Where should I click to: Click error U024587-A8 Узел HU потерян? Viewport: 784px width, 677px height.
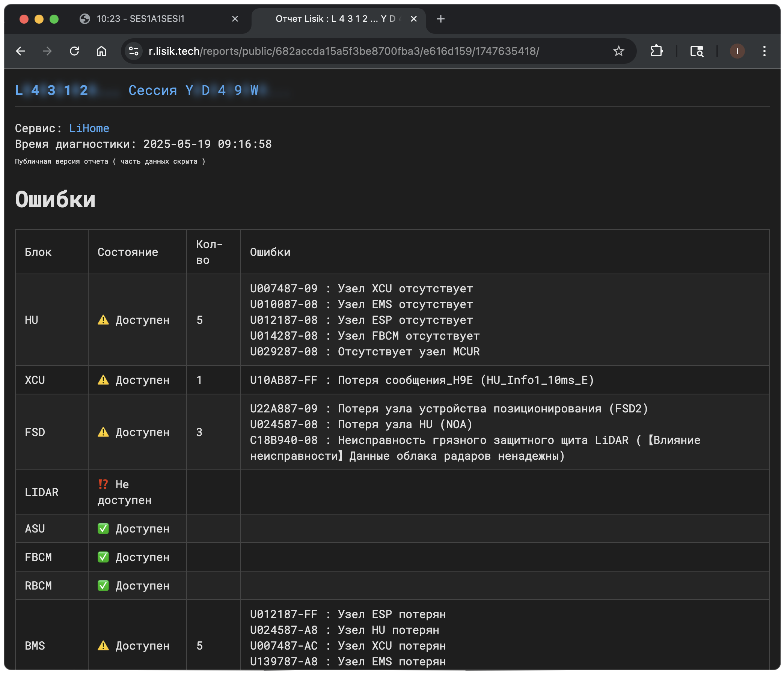point(344,630)
